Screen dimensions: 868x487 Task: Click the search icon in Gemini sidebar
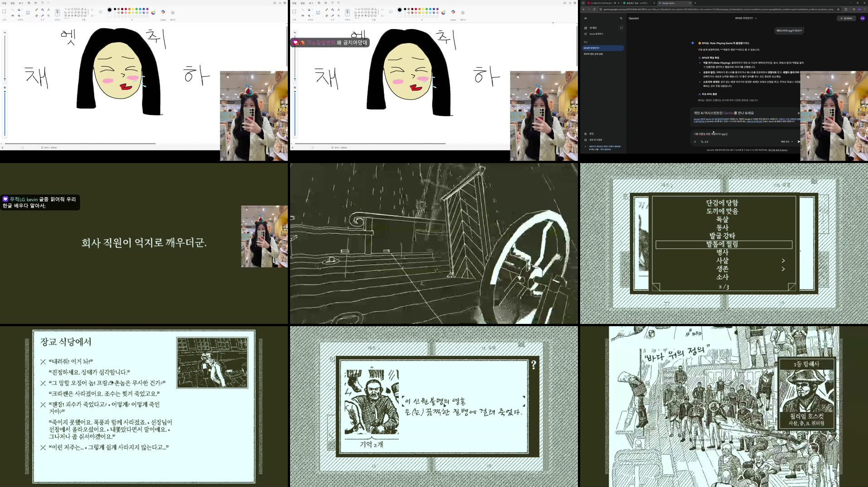[x=621, y=19]
